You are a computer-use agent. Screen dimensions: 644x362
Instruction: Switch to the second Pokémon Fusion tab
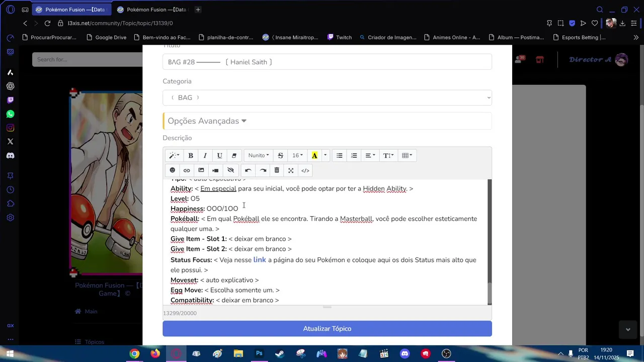152,10
